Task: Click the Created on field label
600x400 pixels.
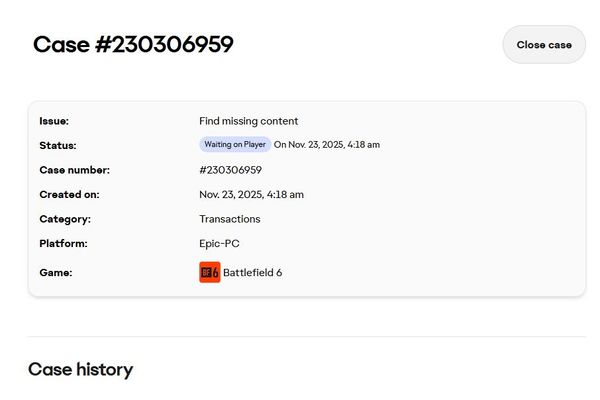Action: 69,194
